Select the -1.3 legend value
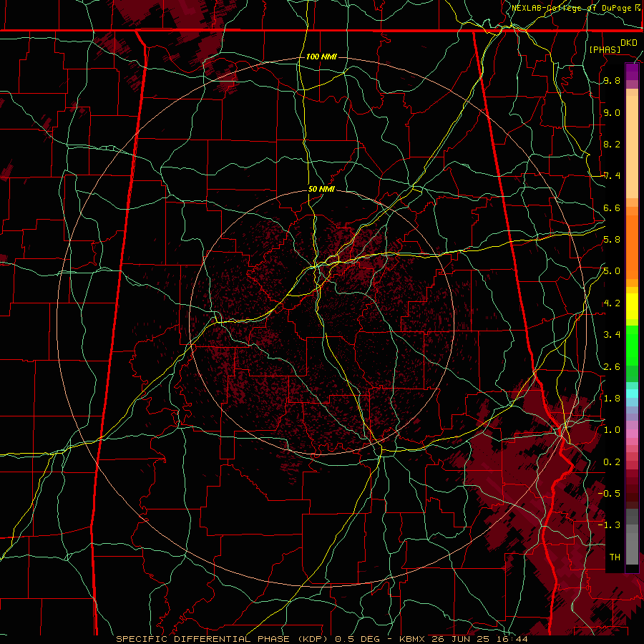Viewport: 644px width, 644px height. (x=609, y=525)
